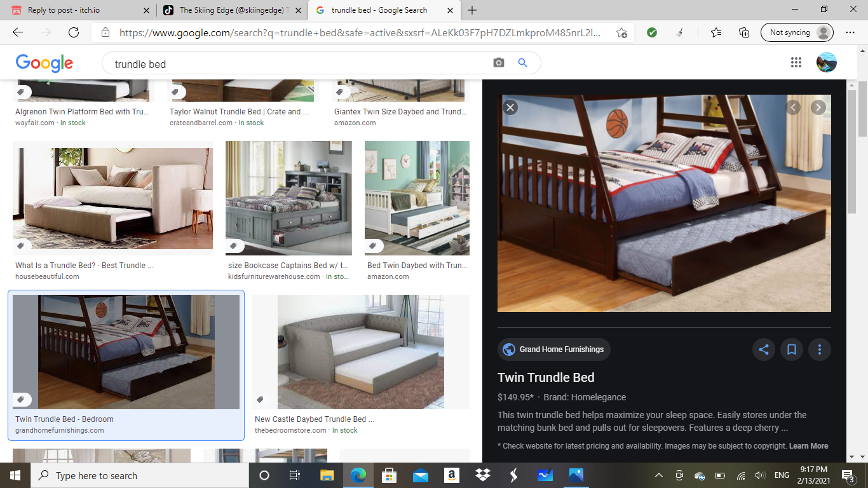
Task: Reload the current page
Action: [x=74, y=32]
